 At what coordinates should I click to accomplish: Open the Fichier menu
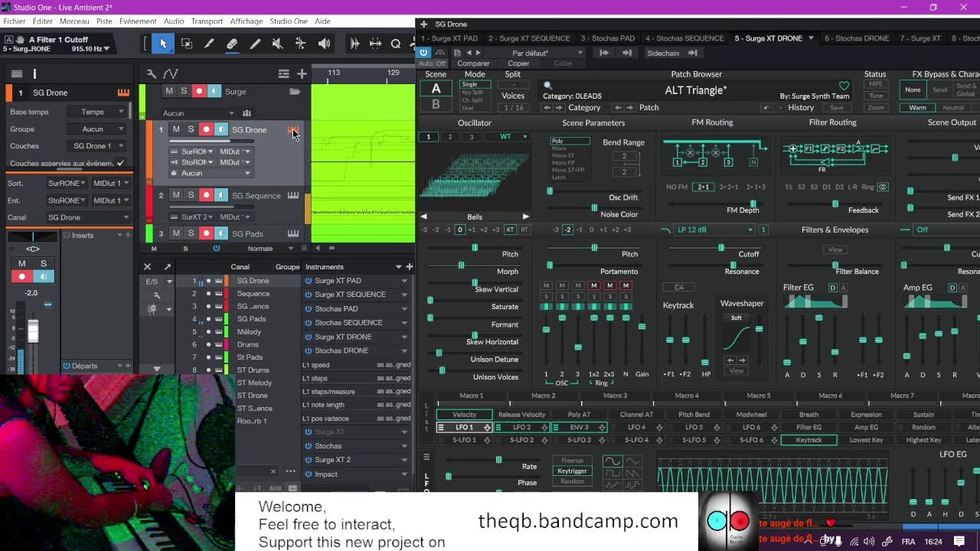click(x=15, y=21)
